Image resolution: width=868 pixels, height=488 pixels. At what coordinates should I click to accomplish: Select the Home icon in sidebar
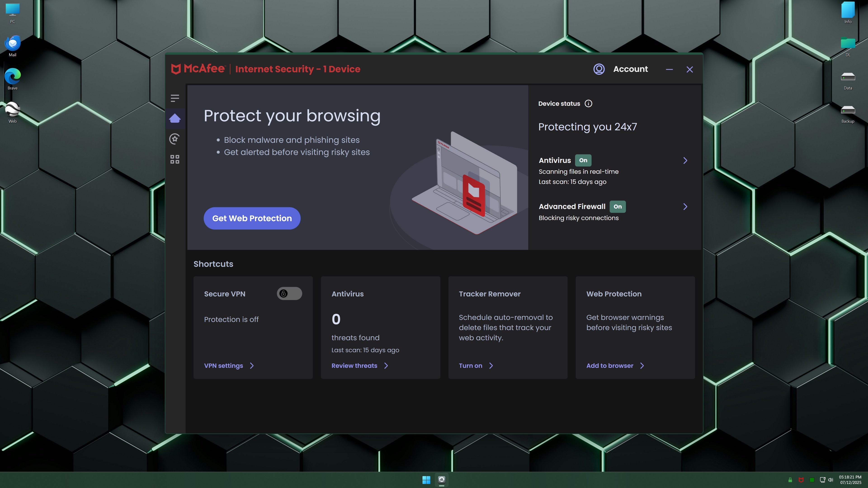coord(175,118)
